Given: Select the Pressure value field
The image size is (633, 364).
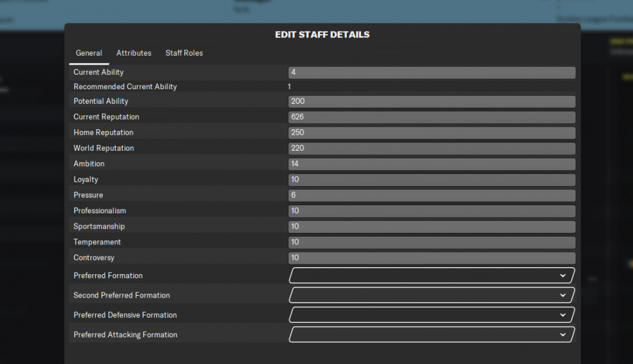Looking at the screenshot, I should (432, 196).
